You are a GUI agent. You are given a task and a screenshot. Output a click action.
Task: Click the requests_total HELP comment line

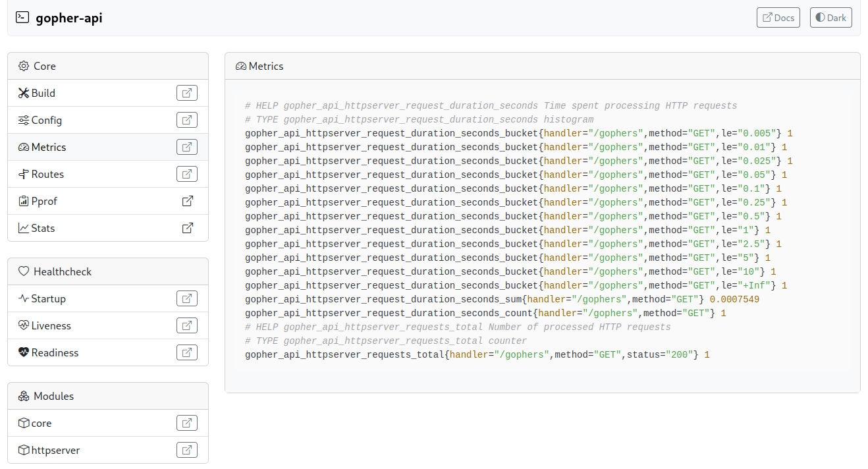coord(458,327)
